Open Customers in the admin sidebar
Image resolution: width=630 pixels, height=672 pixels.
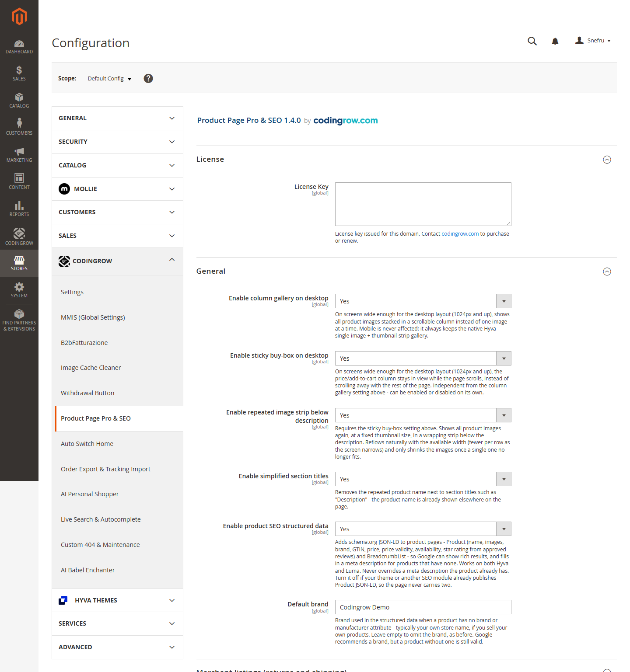pyautogui.click(x=19, y=128)
